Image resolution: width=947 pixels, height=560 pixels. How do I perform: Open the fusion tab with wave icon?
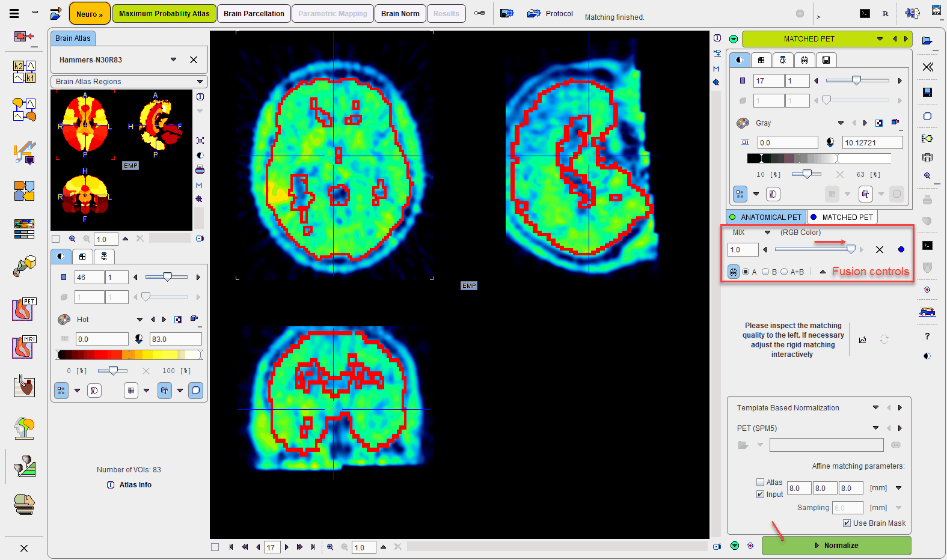coord(804,59)
